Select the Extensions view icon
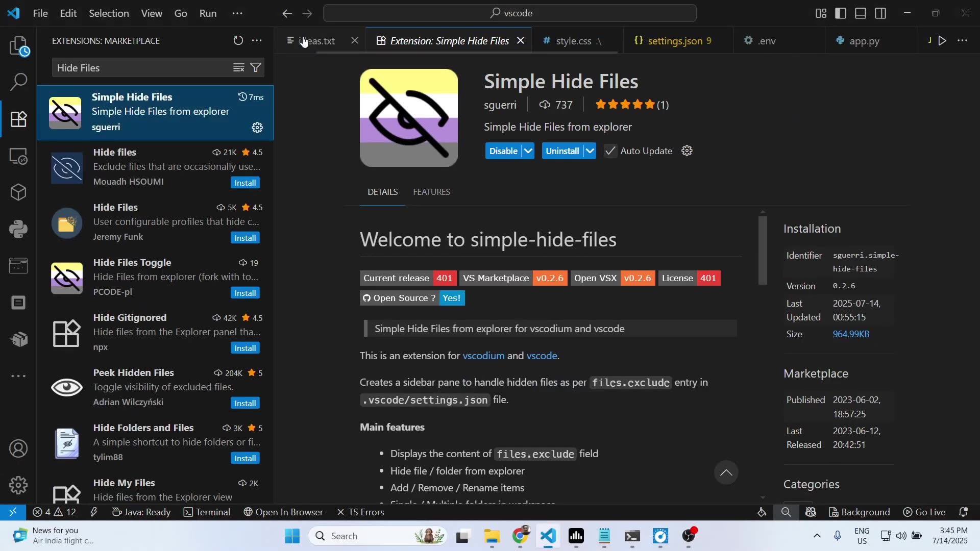This screenshot has width=980, height=551. click(x=19, y=119)
